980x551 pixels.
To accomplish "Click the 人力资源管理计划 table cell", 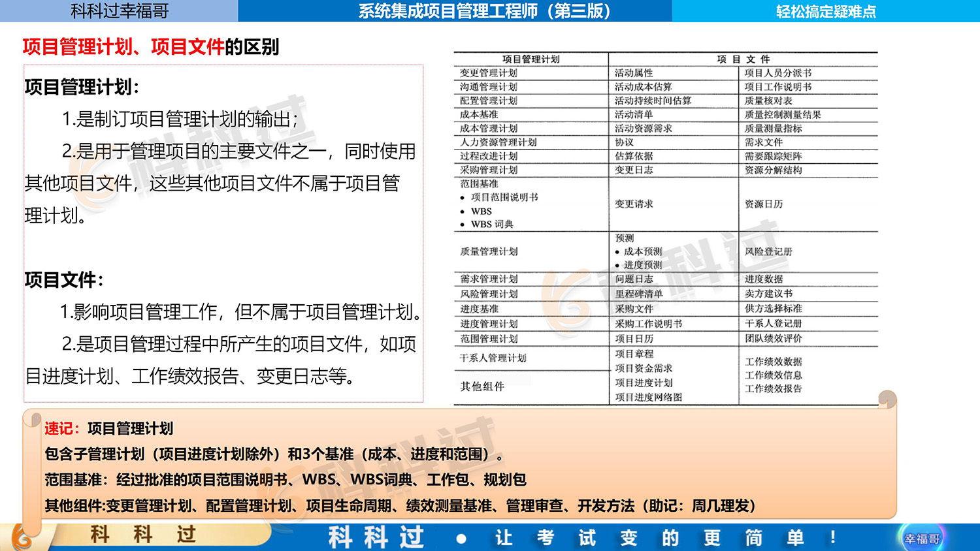I will point(498,142).
